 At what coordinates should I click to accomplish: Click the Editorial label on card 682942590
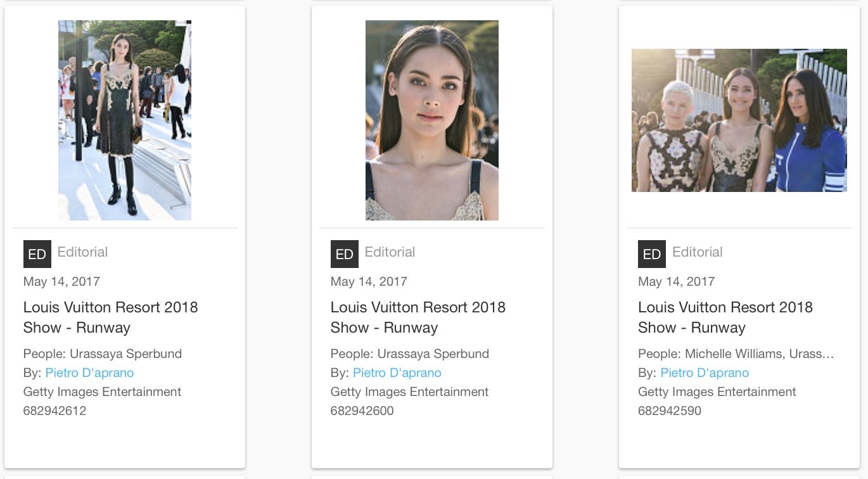698,252
